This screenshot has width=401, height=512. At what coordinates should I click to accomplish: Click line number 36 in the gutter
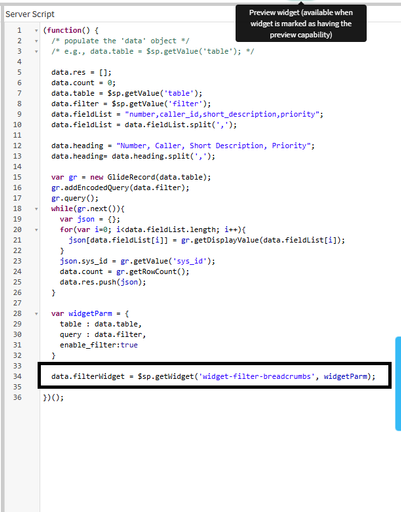[x=17, y=397]
